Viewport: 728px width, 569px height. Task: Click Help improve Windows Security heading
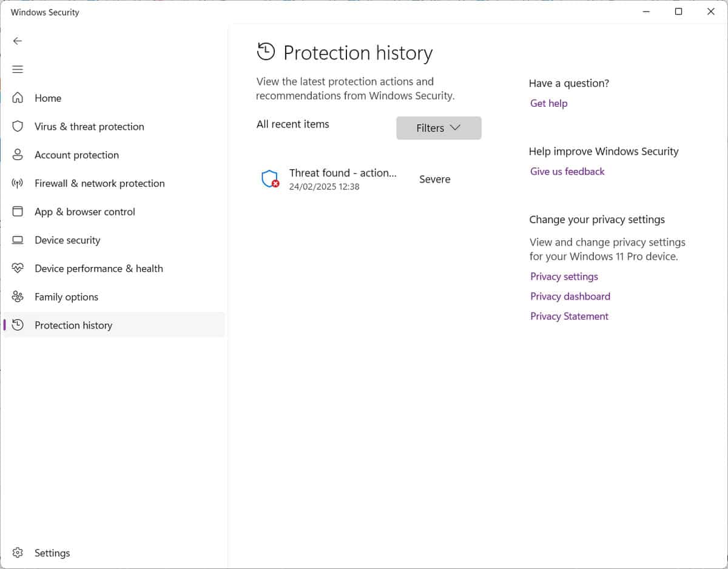[604, 151]
